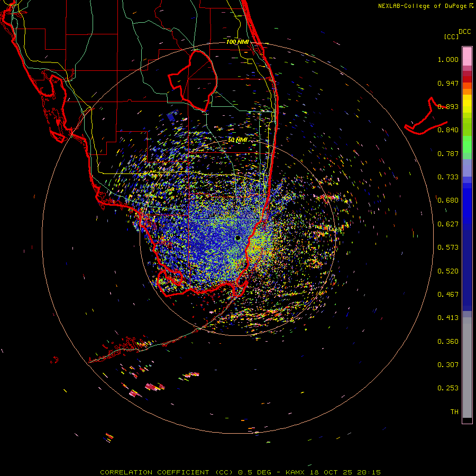Click the 1.000 scale value
Screen dimensions: 476x476
pos(448,59)
